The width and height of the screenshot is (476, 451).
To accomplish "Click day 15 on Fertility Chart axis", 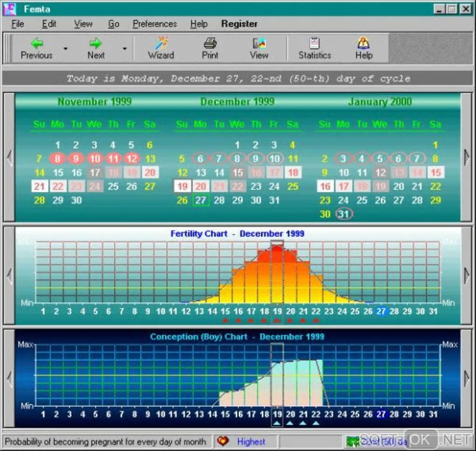I will pos(225,311).
